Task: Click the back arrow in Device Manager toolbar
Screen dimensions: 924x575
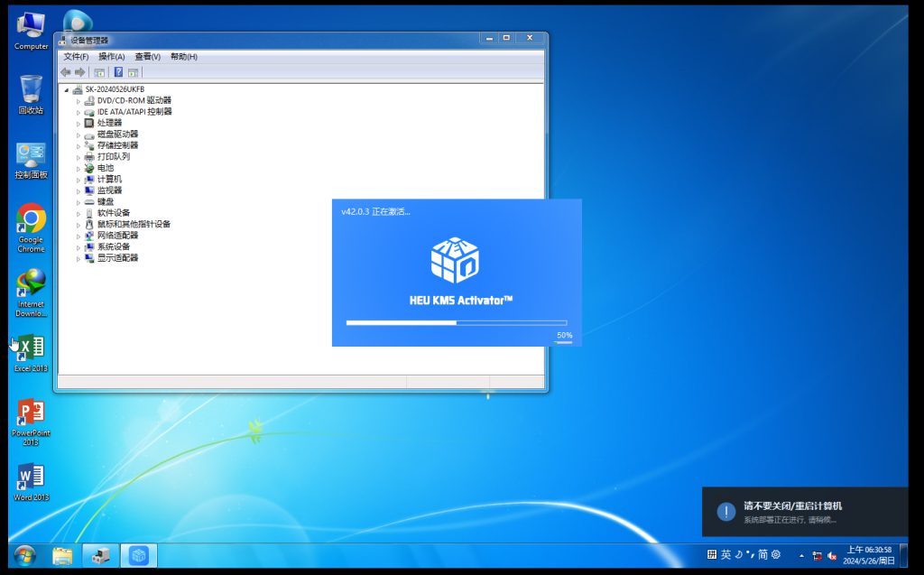Action: pyautogui.click(x=65, y=72)
